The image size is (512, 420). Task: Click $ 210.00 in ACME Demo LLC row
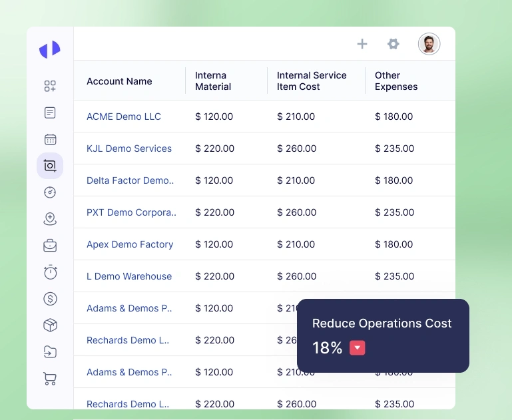coord(296,116)
